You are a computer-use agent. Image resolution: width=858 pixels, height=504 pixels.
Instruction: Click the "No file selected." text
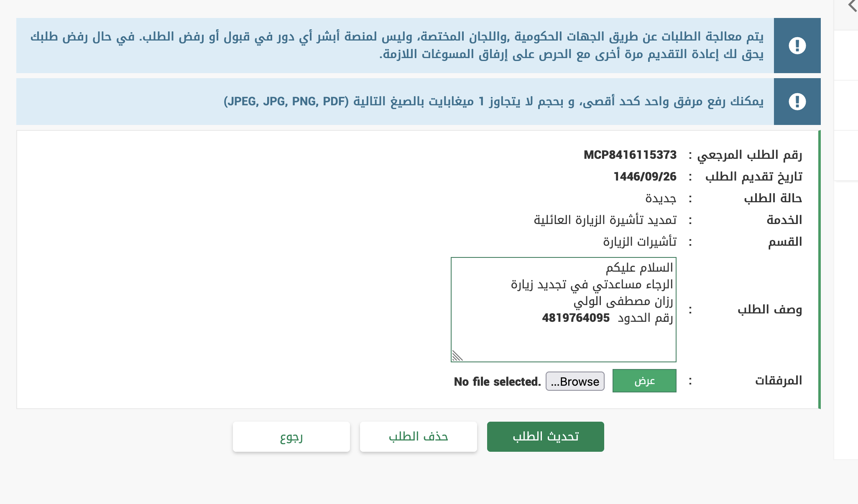[x=497, y=382]
